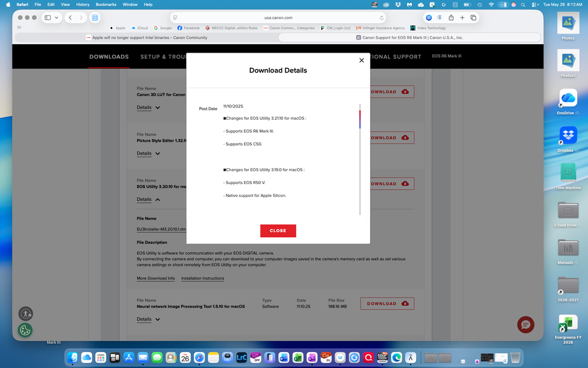The width and height of the screenshot is (588, 368).
Task: Open the More Download Info link
Action: point(156,278)
